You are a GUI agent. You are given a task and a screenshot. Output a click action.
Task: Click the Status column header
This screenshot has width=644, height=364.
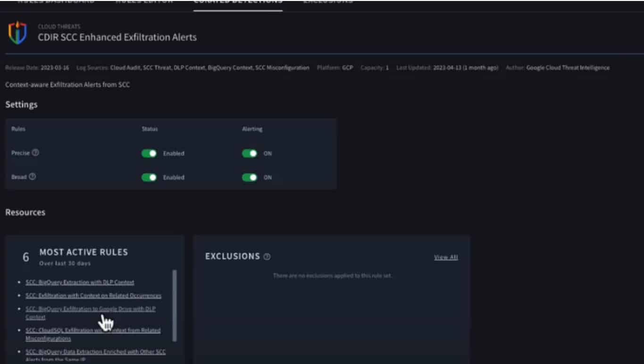click(150, 129)
